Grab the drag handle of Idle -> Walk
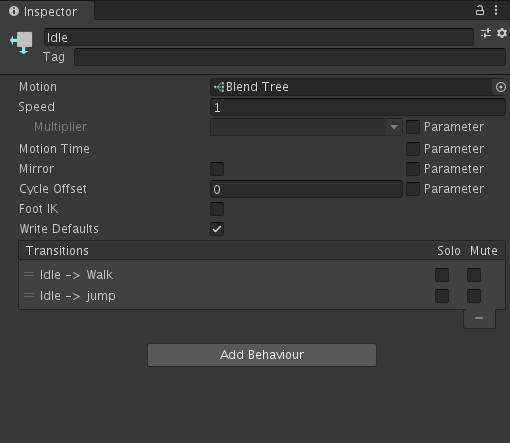This screenshot has height=443, width=510. [29, 275]
